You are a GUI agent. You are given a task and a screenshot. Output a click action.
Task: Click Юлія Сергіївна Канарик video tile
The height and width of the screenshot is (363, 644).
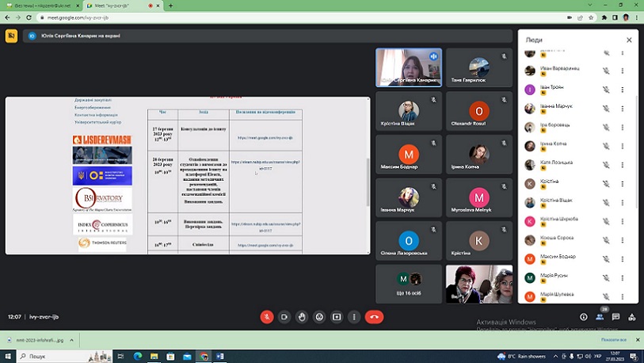click(x=409, y=67)
